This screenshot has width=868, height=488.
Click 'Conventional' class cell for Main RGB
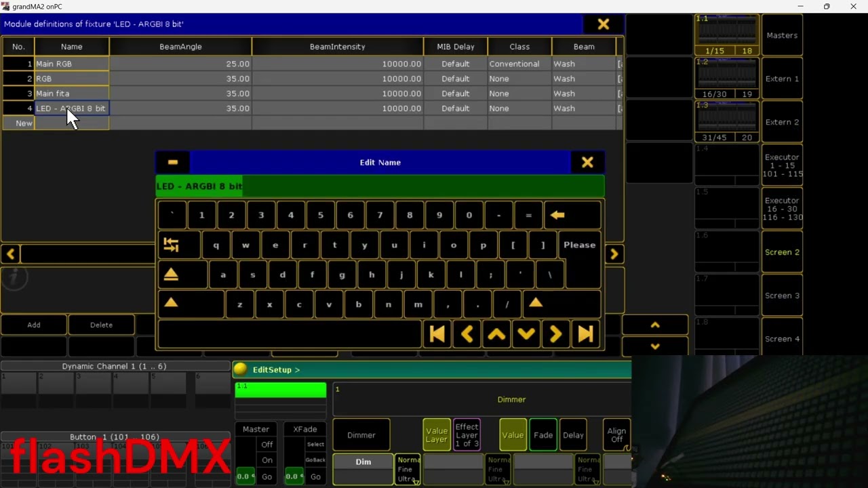coord(519,64)
